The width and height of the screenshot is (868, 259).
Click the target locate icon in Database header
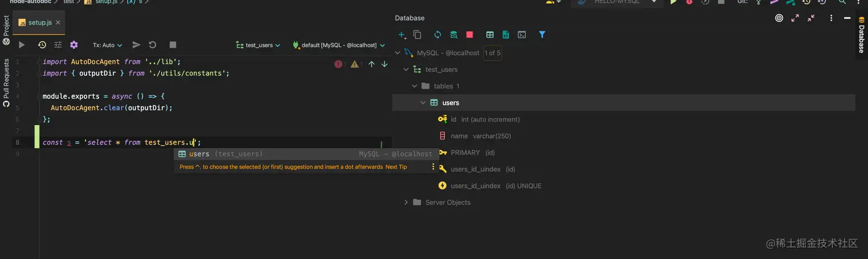pyautogui.click(x=779, y=18)
